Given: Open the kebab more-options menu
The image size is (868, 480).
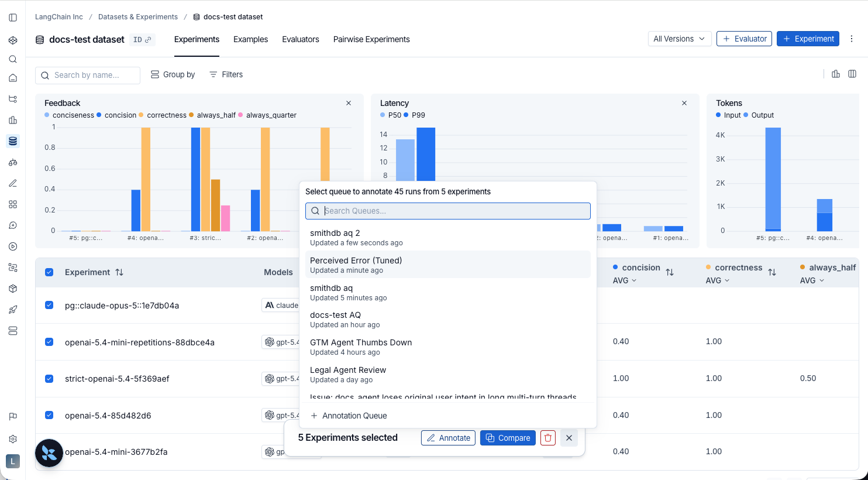Looking at the screenshot, I should (852, 39).
